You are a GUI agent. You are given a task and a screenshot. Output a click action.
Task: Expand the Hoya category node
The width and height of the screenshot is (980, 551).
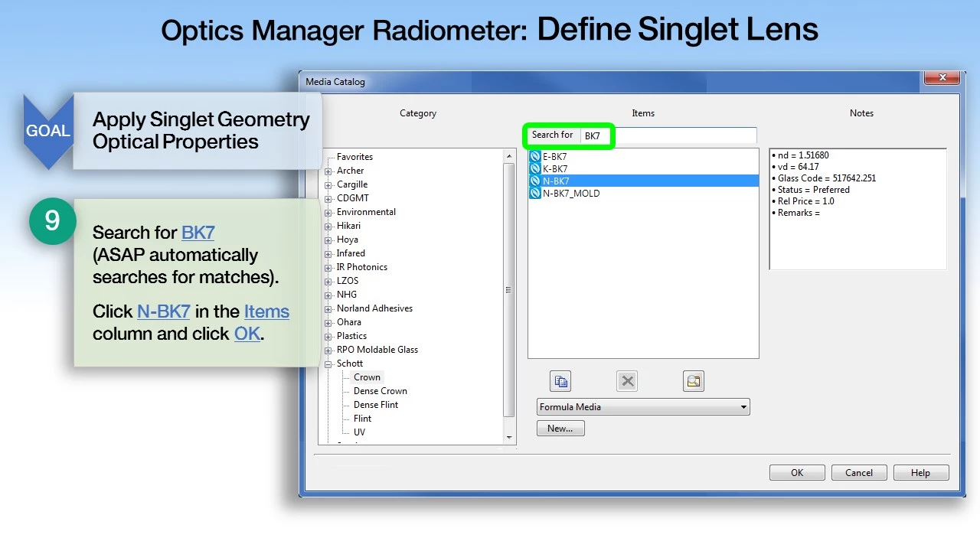328,240
